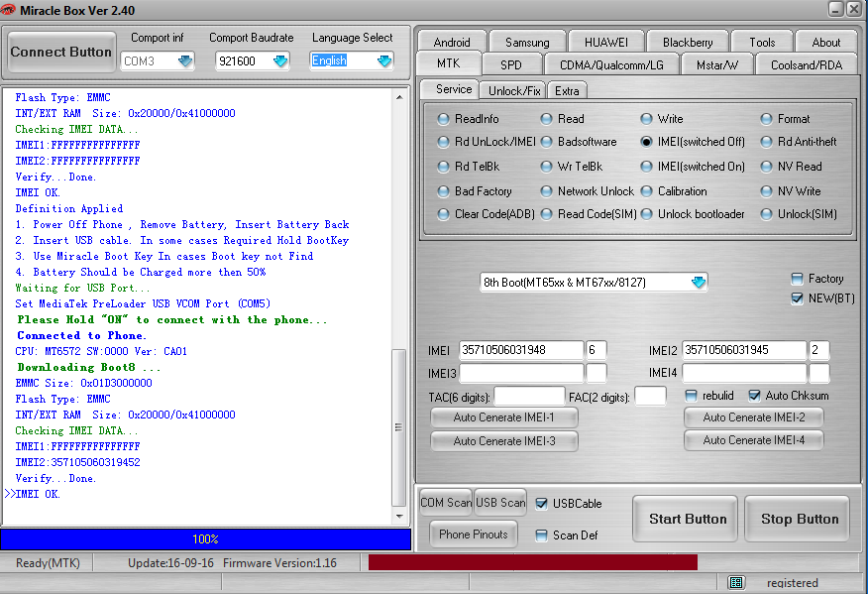
Task: Select the ReadInfo radio option
Action: (443, 119)
